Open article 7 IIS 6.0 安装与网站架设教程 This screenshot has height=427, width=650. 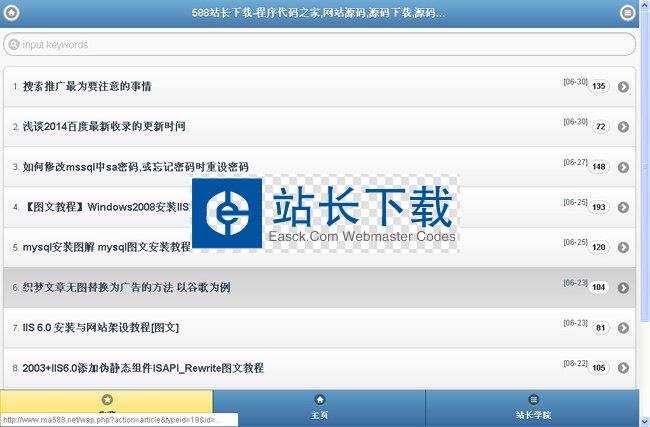[319, 328]
